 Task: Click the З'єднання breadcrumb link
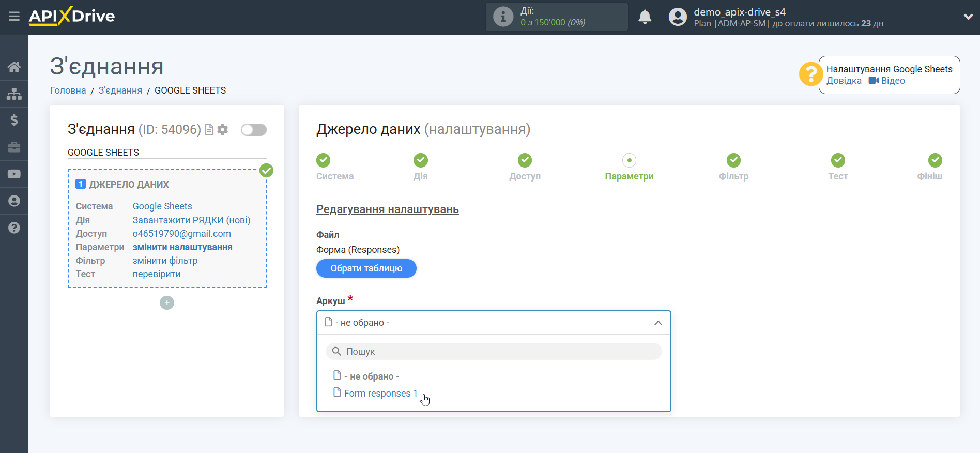(120, 90)
